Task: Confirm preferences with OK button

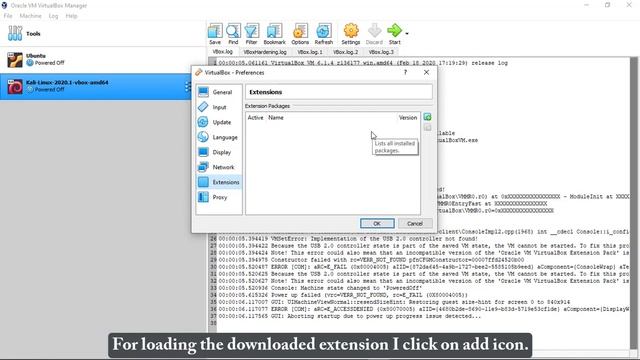Action: pos(377,223)
